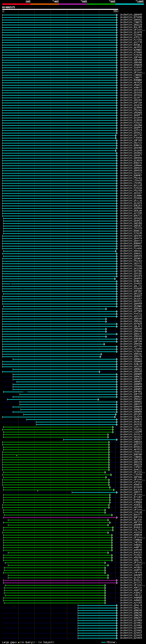Select the UniRef100_Q1XAT8 label
The image size is (146, 644).
[131, 32]
